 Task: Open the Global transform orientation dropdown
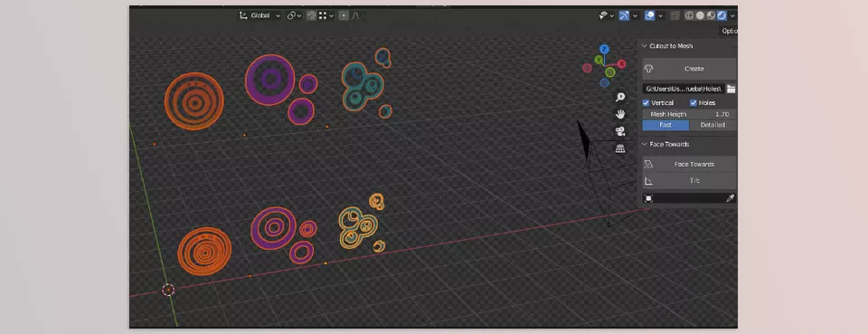tap(259, 15)
